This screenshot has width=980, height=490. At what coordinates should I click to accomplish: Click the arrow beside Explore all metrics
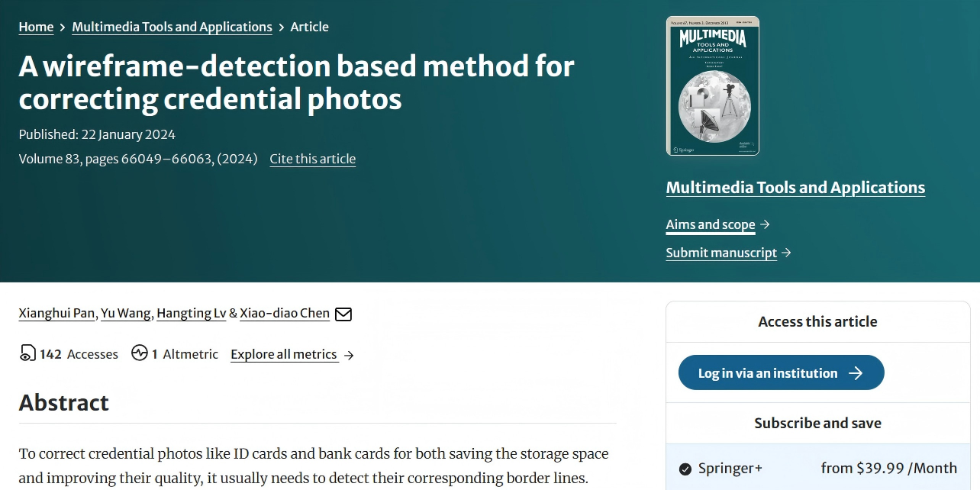click(x=349, y=355)
